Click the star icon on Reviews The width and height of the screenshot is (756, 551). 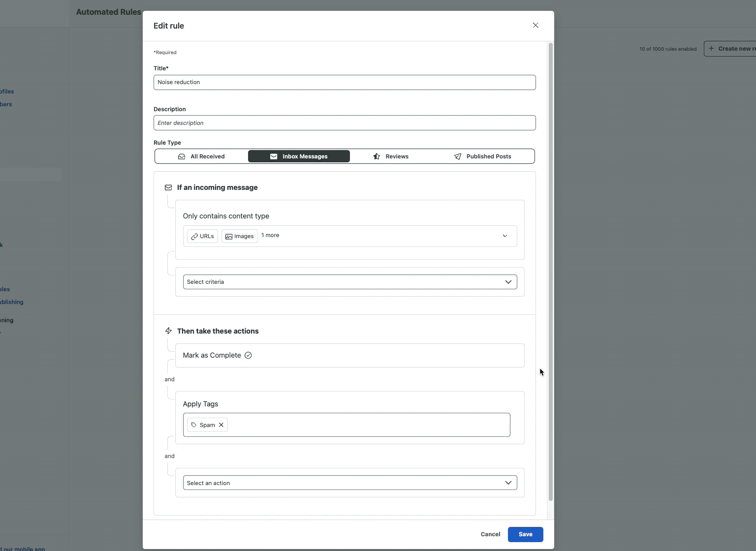coord(377,156)
